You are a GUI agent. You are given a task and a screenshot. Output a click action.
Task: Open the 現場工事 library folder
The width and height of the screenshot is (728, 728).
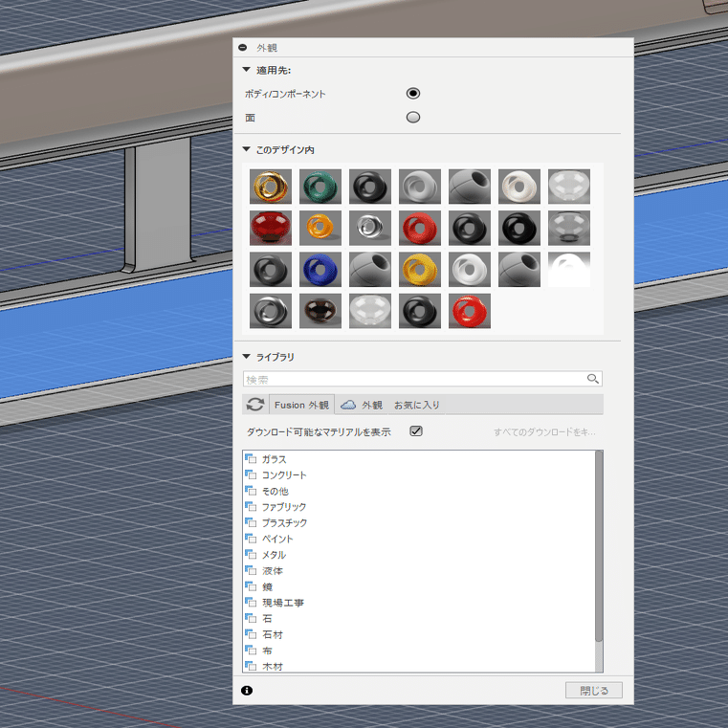click(x=275, y=603)
